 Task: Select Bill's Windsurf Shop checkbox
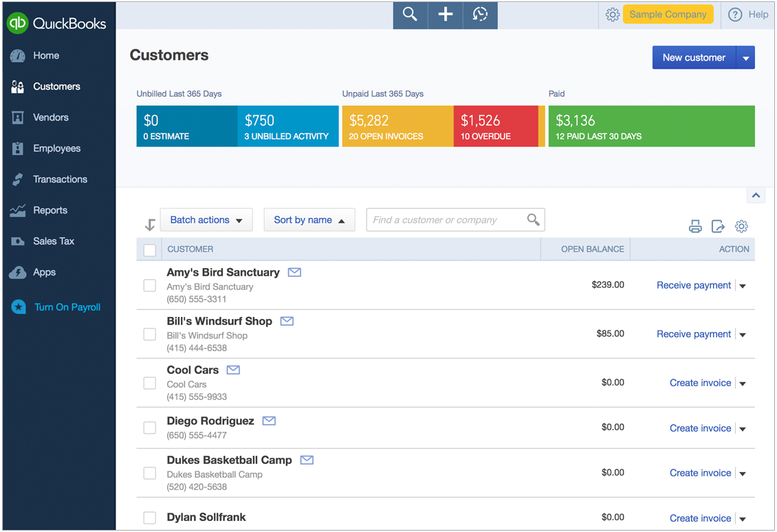[x=150, y=334]
